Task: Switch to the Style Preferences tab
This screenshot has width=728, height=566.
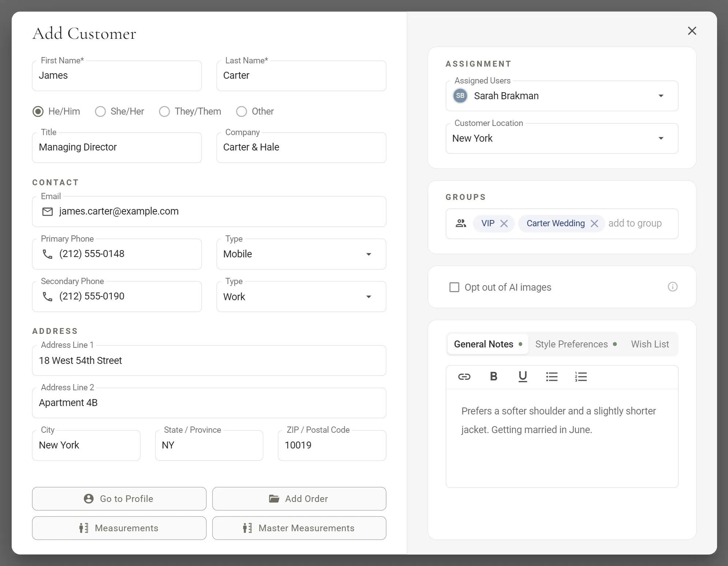Action: [x=576, y=344]
